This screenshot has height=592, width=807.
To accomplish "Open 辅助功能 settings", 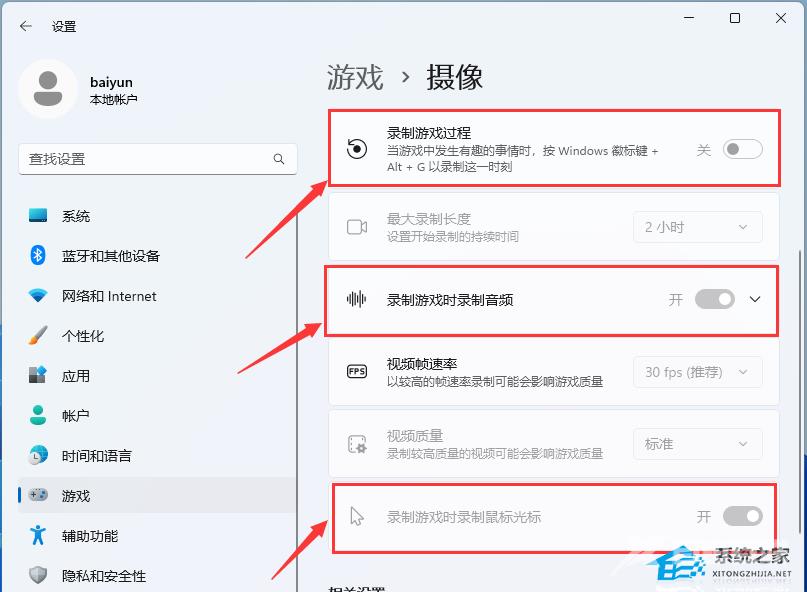I will tap(157, 535).
